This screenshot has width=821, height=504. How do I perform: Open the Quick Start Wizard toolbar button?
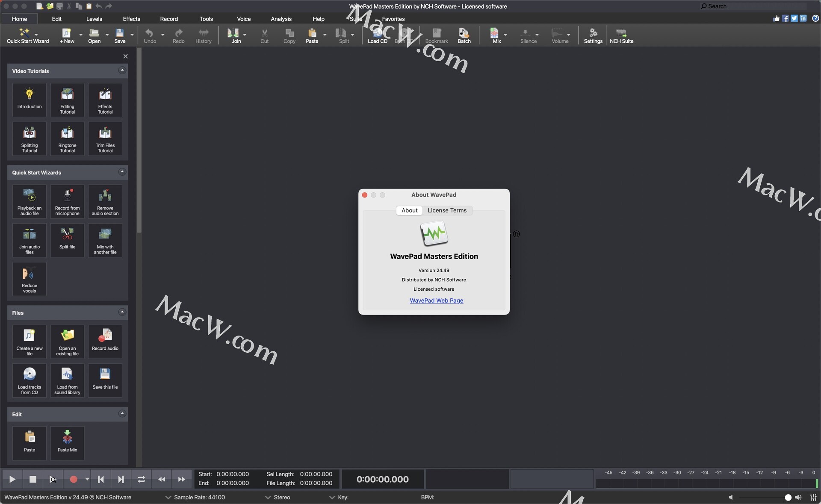(28, 35)
